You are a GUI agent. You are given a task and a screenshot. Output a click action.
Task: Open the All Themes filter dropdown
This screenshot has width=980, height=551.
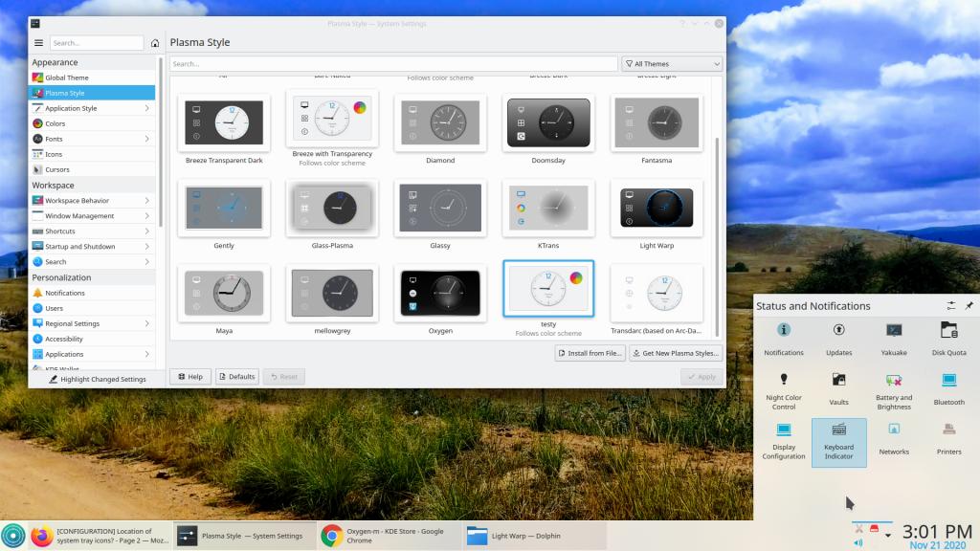pos(672,64)
